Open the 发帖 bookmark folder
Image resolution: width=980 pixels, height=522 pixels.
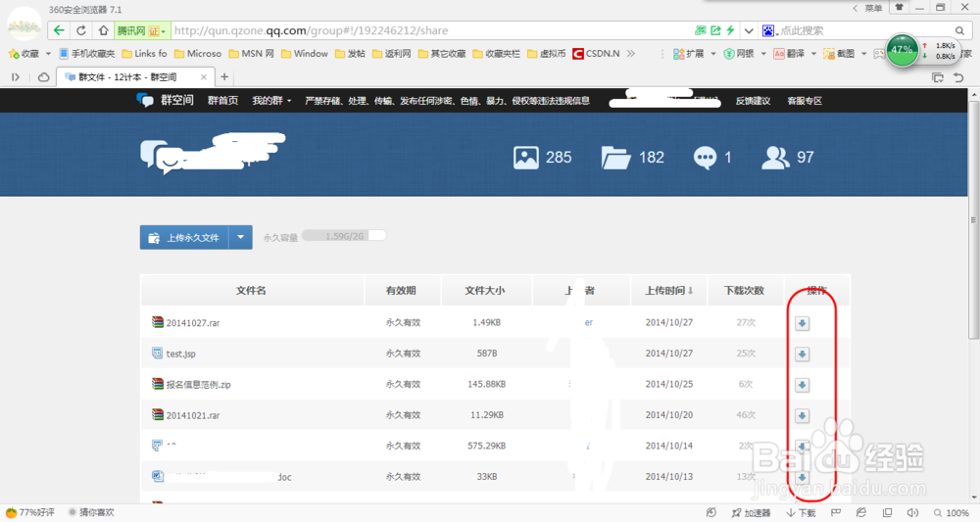point(350,54)
